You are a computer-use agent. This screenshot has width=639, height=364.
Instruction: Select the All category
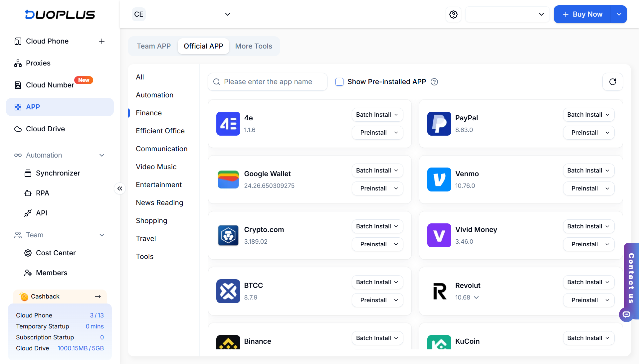point(140,77)
